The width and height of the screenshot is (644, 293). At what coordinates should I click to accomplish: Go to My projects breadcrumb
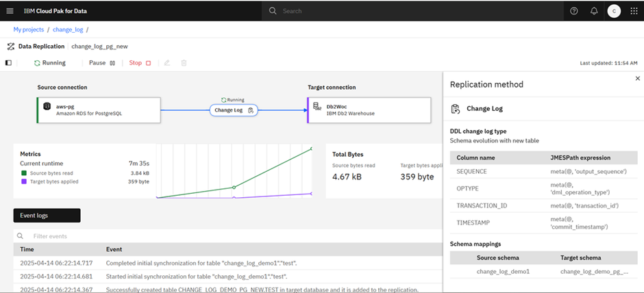pos(29,29)
